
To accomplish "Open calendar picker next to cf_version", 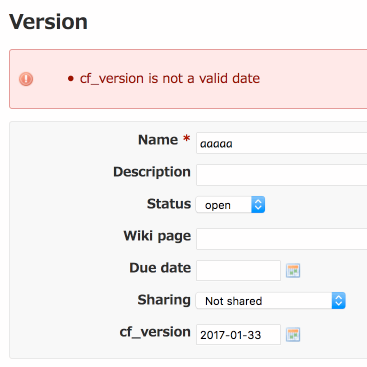I will pos(293,335).
